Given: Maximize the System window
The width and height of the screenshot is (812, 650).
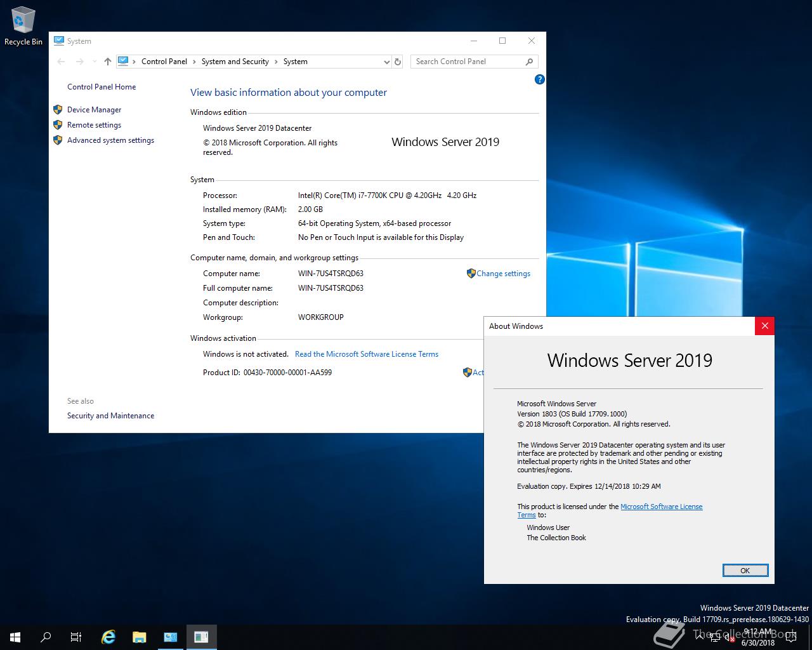Looking at the screenshot, I should (x=502, y=41).
